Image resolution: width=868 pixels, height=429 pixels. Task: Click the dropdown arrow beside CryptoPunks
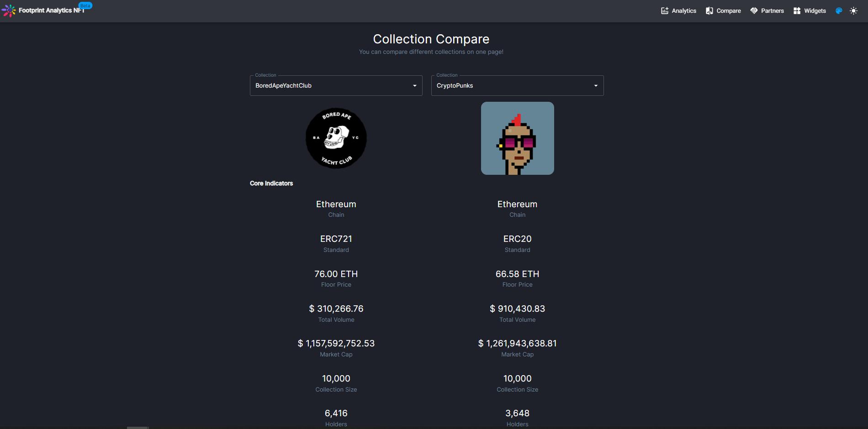pyautogui.click(x=596, y=86)
